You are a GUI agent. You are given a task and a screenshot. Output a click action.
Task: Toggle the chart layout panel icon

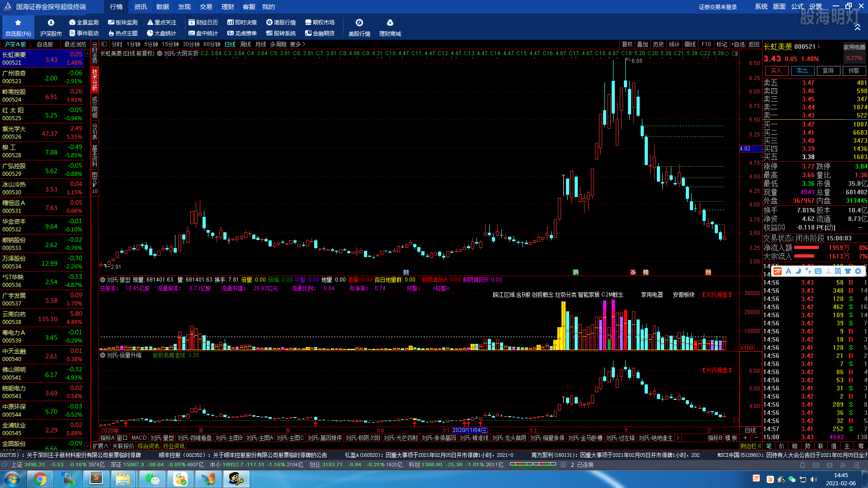click(104, 44)
